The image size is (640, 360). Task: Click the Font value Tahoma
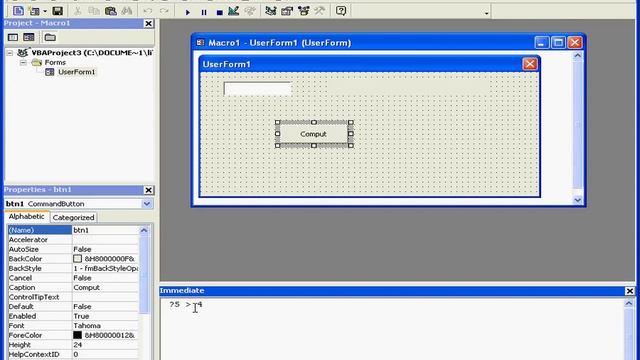(105, 326)
